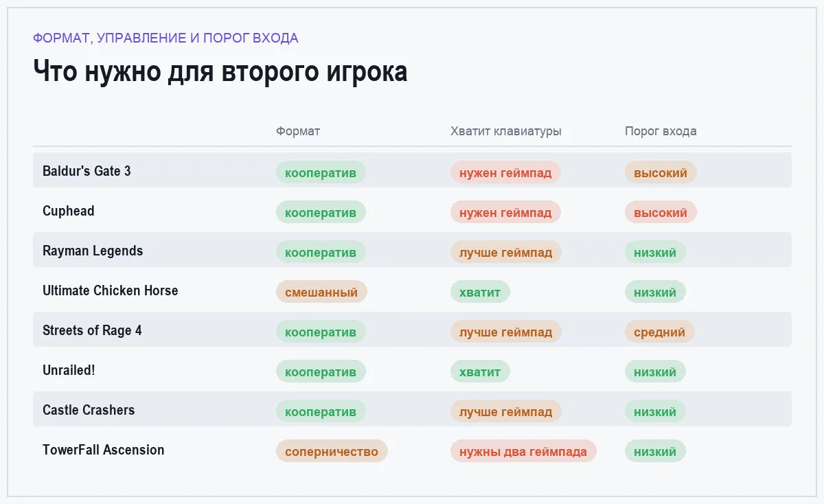This screenshot has height=504, width=824.
Task: Click 'хватит' badge in Ultimate Chicken Horse row
Action: 480,292
